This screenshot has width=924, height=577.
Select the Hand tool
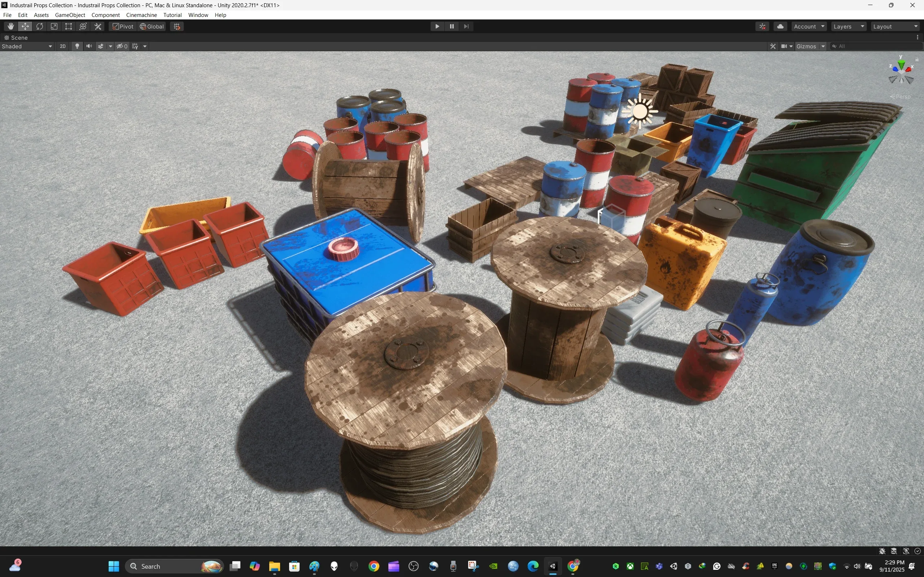[x=10, y=26]
